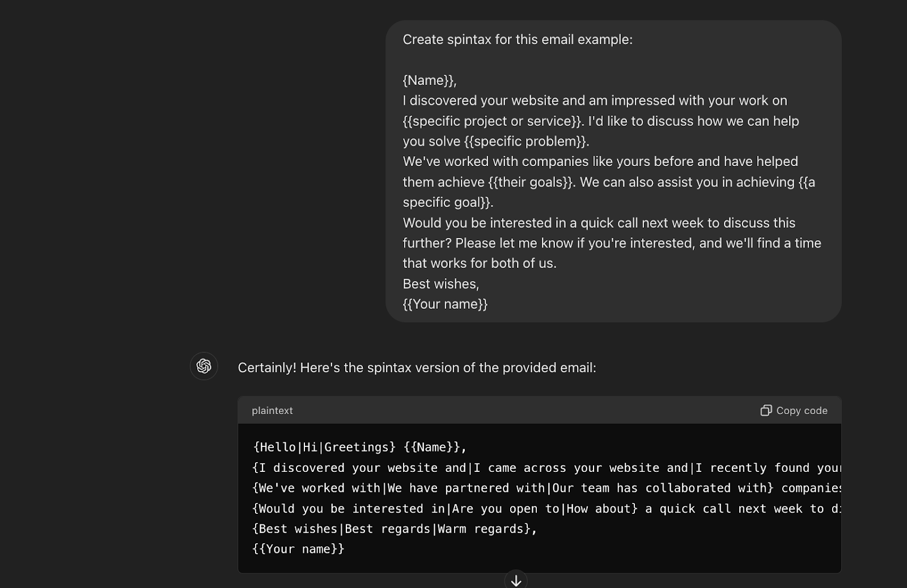Click {{Your name}} inside the code block

[x=299, y=549]
